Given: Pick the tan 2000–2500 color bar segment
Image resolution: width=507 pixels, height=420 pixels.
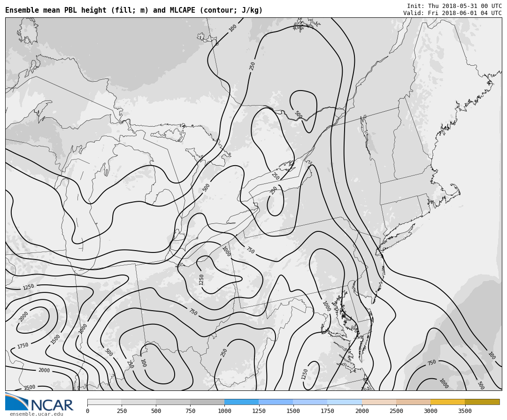Looking at the screenshot, I should click(x=379, y=402).
